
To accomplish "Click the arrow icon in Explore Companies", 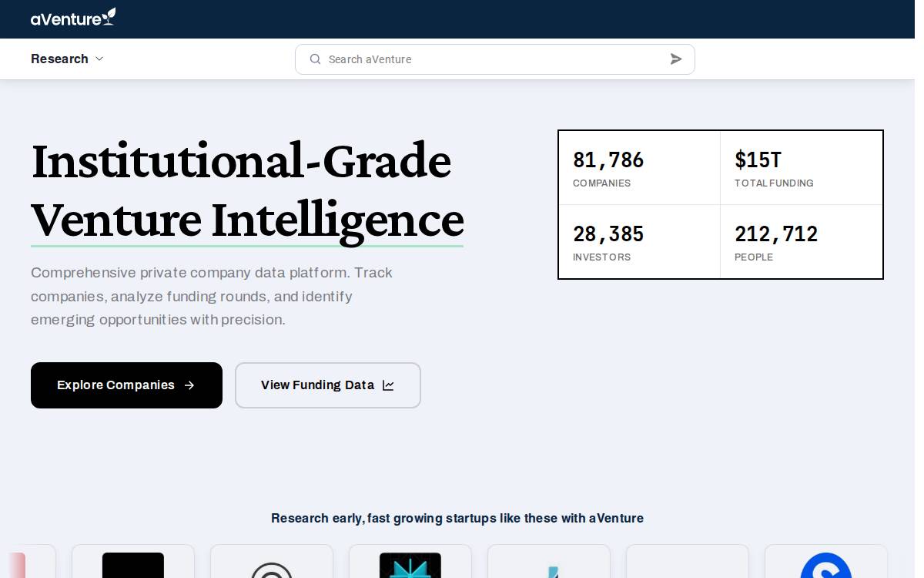I will (x=189, y=385).
